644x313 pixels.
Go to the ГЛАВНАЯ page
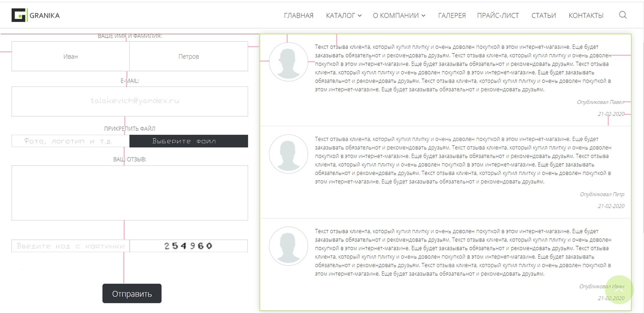[298, 15]
